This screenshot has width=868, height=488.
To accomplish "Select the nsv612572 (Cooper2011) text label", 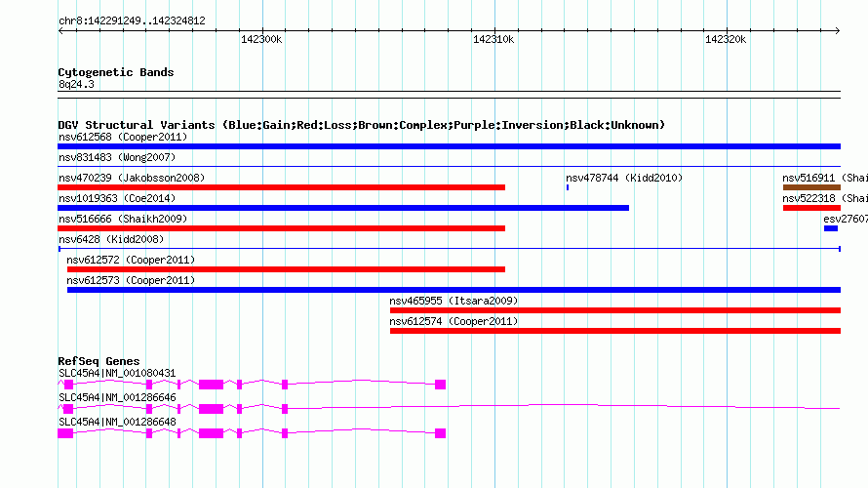I will pyautogui.click(x=131, y=260).
